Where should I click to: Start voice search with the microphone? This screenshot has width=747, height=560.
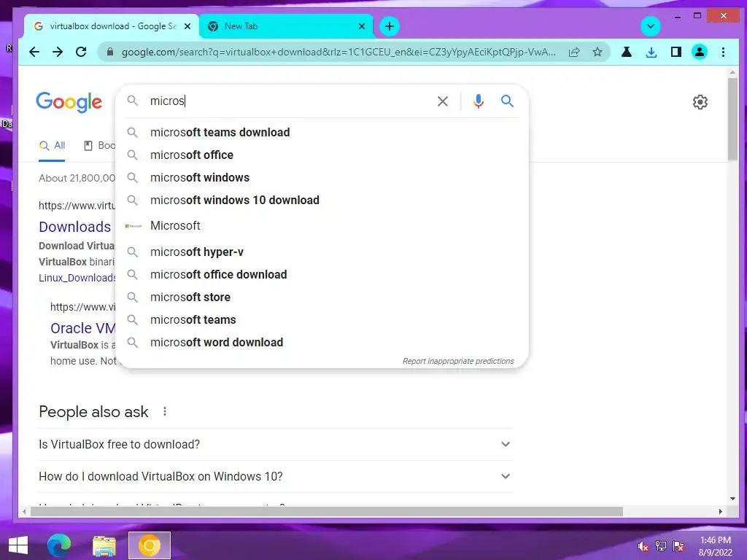[479, 101]
